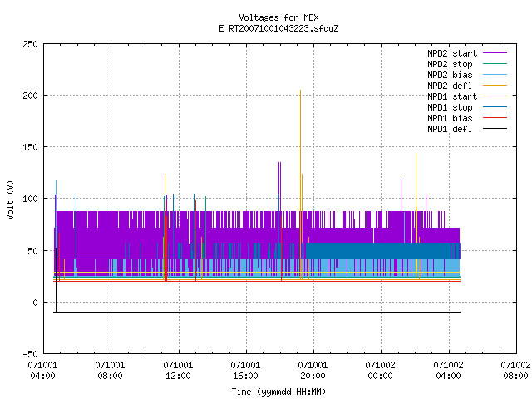Click the 'NPD1 stop' legend label
The width and height of the screenshot is (532, 399).
450,107
